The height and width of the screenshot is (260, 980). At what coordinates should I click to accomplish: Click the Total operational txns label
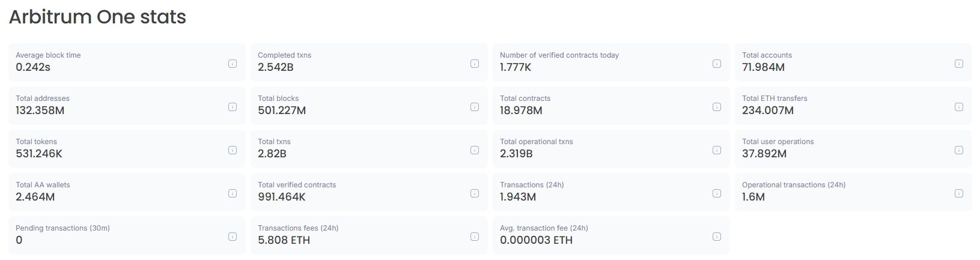point(537,142)
